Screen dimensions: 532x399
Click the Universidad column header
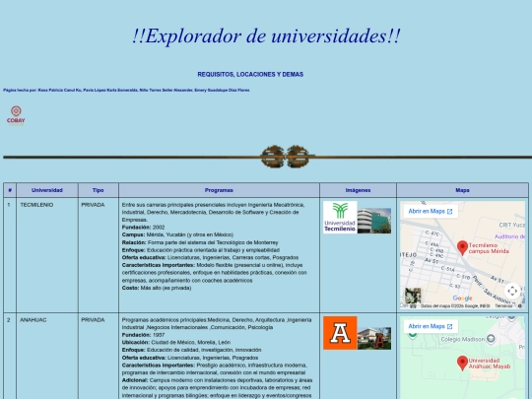[47, 190]
